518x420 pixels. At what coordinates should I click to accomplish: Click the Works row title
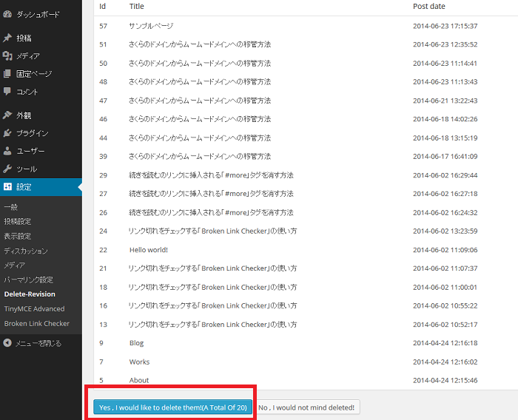[x=139, y=362]
